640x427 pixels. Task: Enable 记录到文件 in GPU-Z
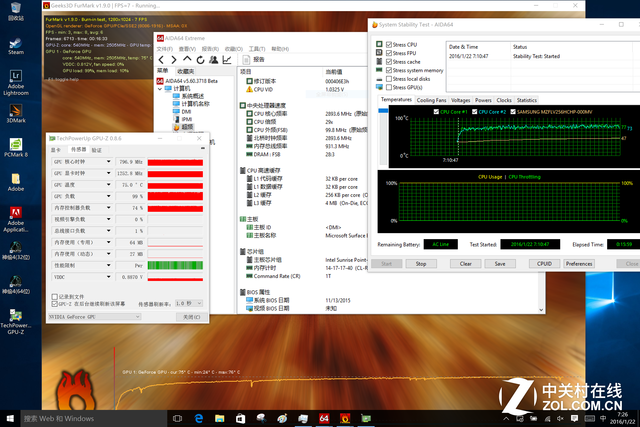pyautogui.click(x=54, y=297)
